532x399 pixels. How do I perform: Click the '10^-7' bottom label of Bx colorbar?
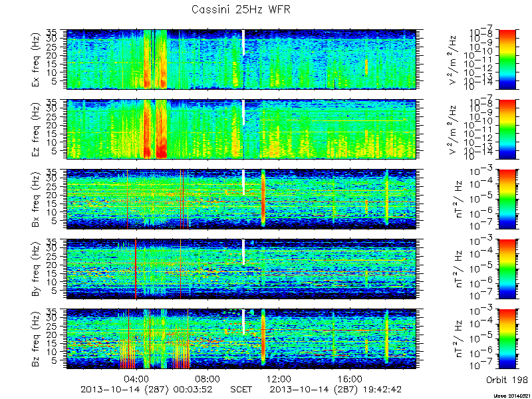[x=483, y=226]
